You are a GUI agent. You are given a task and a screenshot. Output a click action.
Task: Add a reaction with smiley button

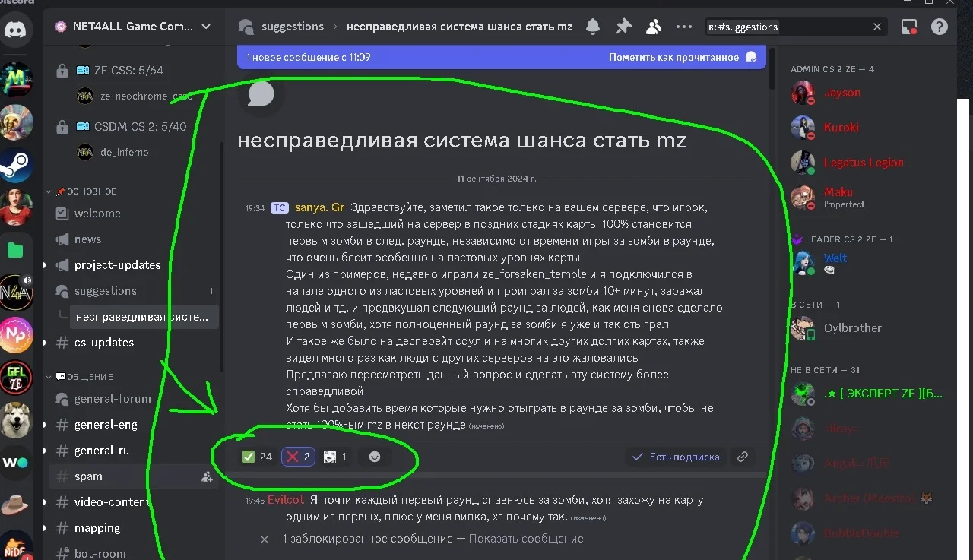375,457
